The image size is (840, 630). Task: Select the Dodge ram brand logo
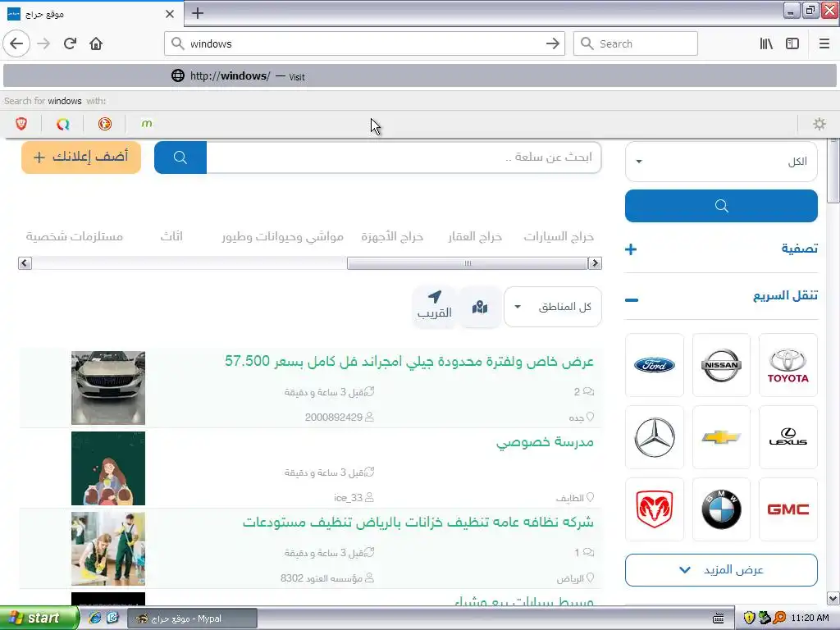(x=654, y=509)
